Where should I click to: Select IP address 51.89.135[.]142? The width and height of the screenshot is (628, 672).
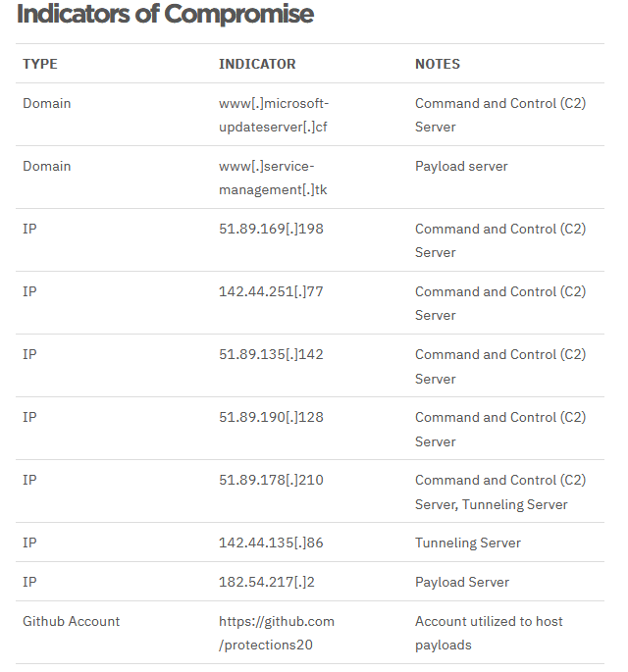(271, 354)
